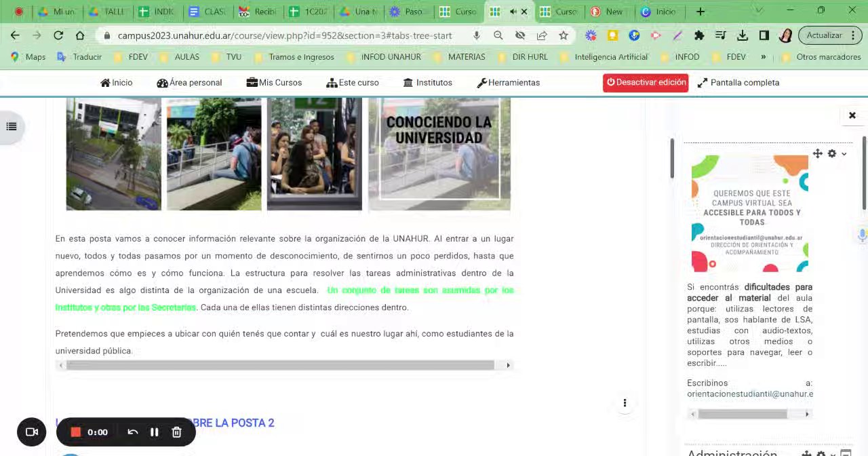868x456 pixels.
Task: Open the orientacionestudiantil email link
Action: (750, 394)
